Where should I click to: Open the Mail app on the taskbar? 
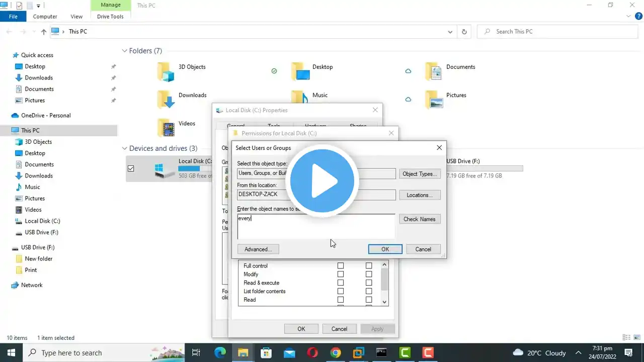click(x=289, y=352)
